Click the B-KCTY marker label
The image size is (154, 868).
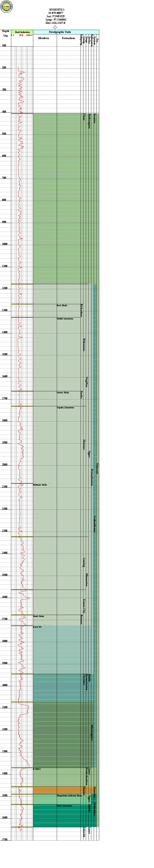pos(37,627)
